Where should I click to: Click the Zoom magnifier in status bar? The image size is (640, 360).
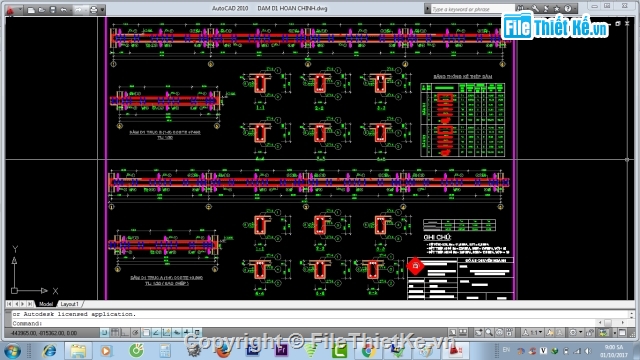tap(489, 333)
